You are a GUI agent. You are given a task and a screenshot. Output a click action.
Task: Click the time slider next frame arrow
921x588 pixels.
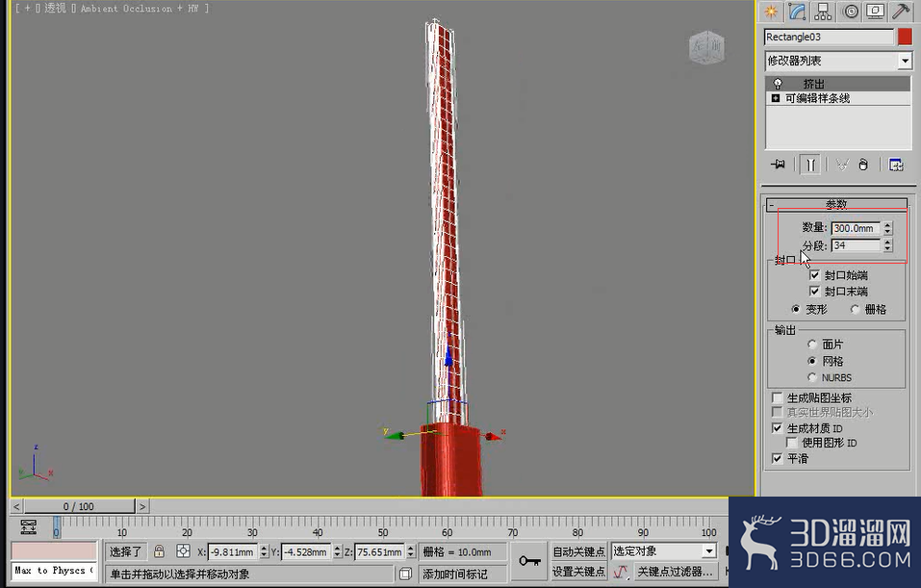(142, 506)
